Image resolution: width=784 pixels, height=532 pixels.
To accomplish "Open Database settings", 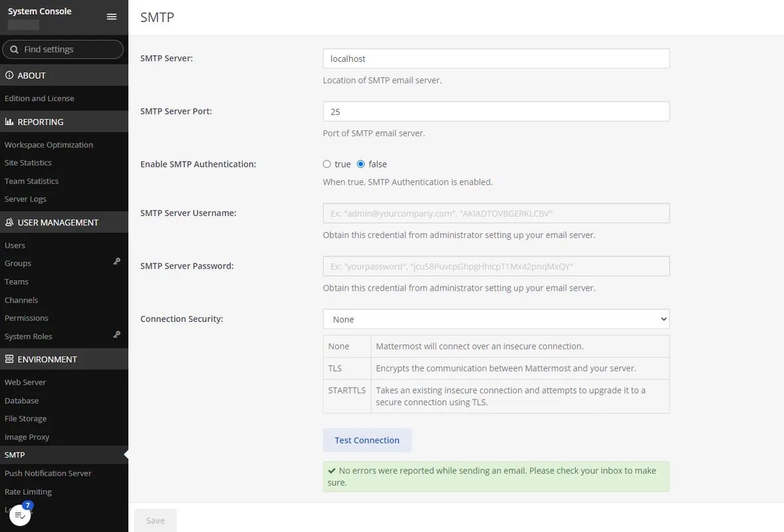I will [x=21, y=400].
